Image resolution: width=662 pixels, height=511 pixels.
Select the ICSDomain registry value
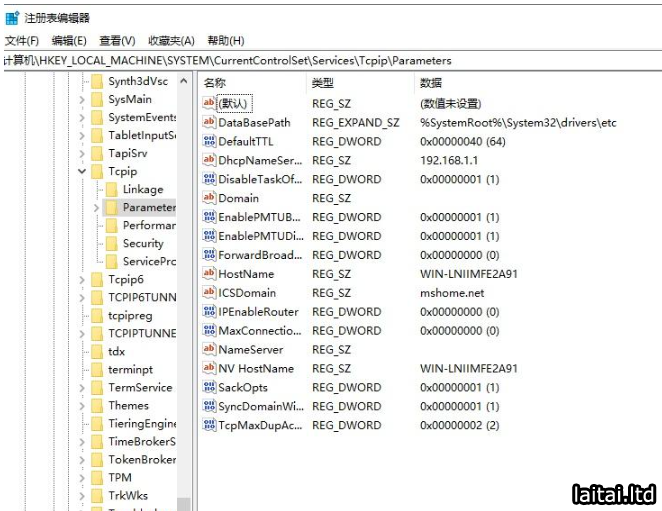pos(247,293)
